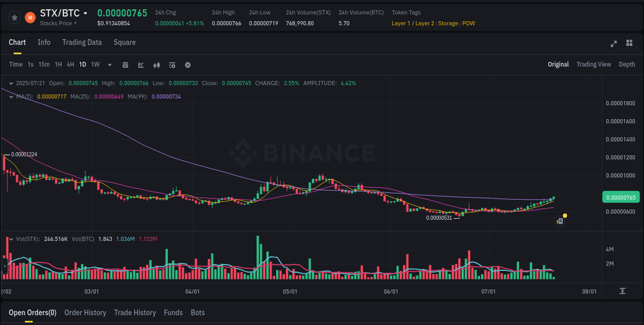Open the widget layout grid icon
The image size is (644, 325).
tap(629, 44)
